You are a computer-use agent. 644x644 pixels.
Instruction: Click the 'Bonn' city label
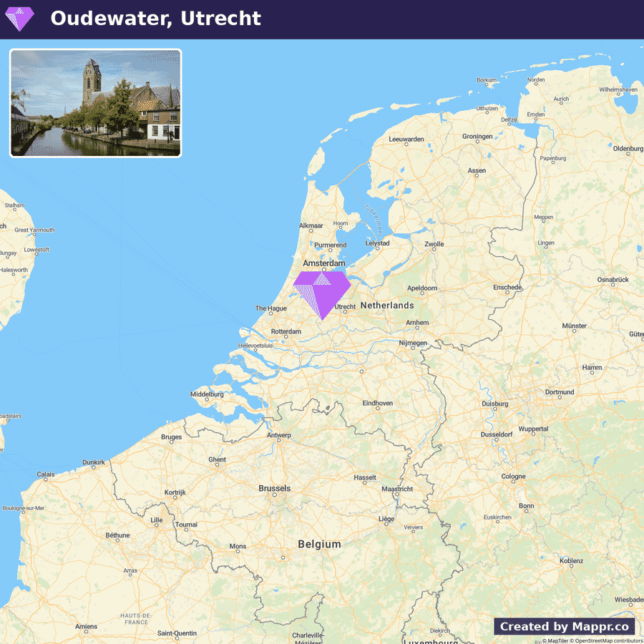pos(527,506)
